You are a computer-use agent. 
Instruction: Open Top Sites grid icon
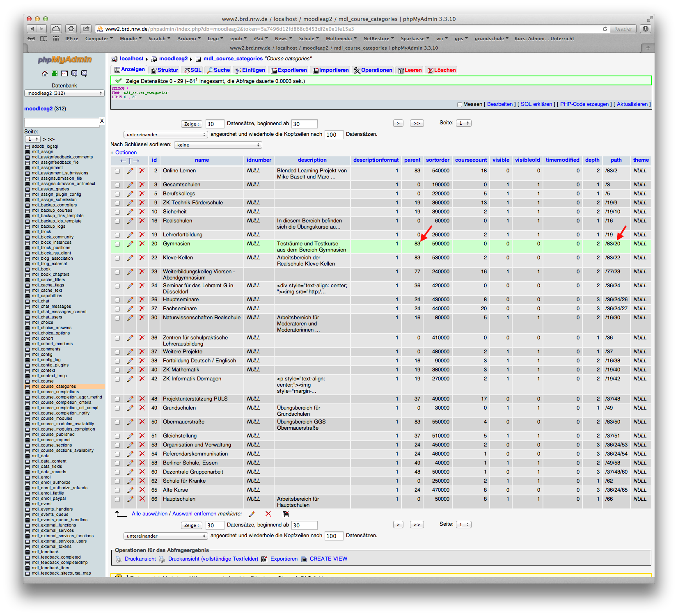click(x=56, y=39)
